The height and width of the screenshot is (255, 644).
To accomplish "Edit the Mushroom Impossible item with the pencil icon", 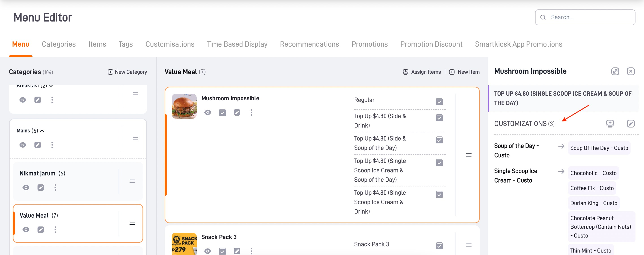I will pyautogui.click(x=237, y=112).
